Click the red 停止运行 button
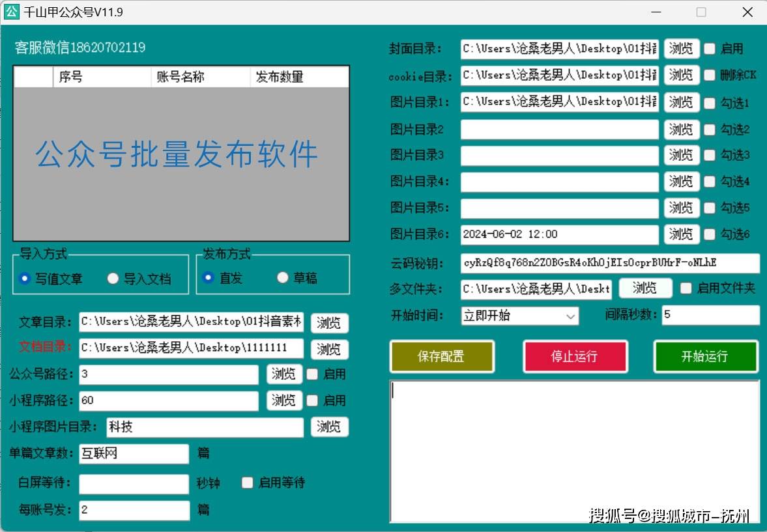The height and width of the screenshot is (532, 767). [x=575, y=356]
